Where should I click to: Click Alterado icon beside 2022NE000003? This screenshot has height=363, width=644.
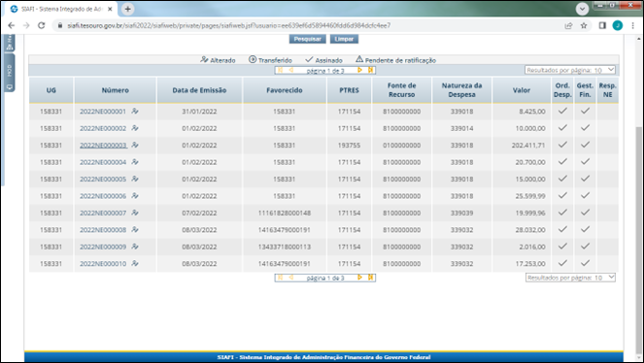(135, 145)
